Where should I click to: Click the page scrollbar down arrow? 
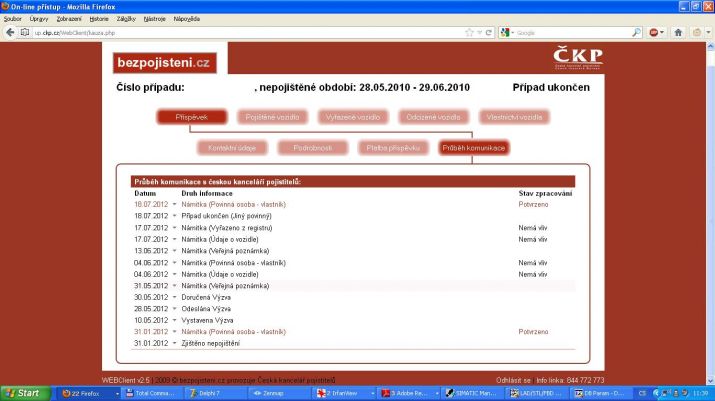710,381
